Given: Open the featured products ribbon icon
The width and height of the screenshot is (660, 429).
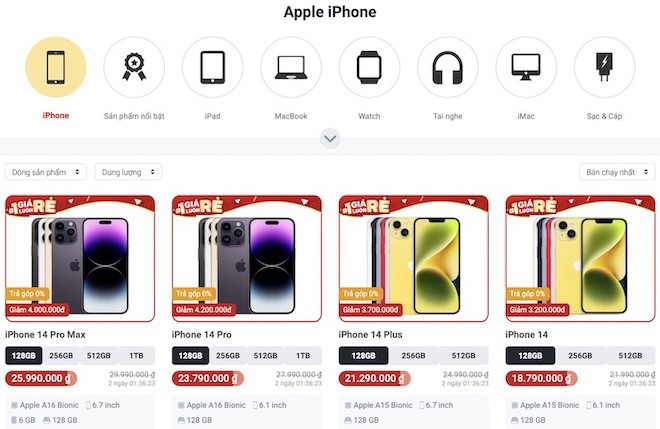Looking at the screenshot, I should [x=134, y=67].
